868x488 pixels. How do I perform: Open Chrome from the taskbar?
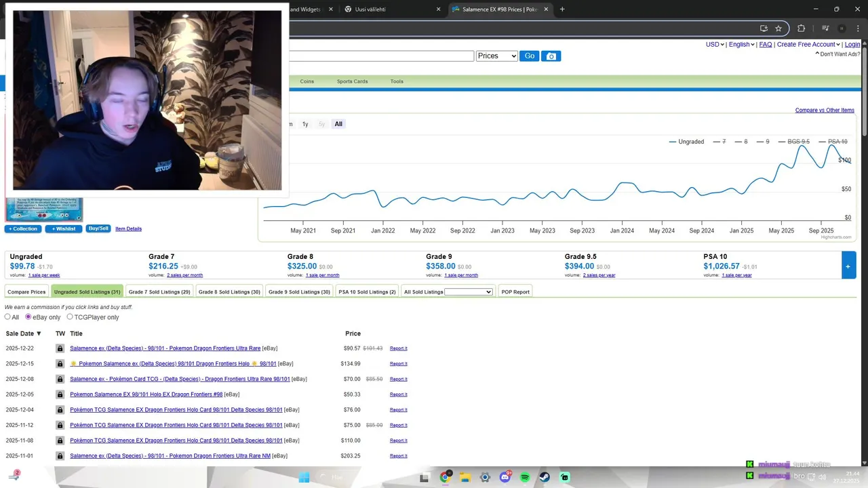[445, 477]
